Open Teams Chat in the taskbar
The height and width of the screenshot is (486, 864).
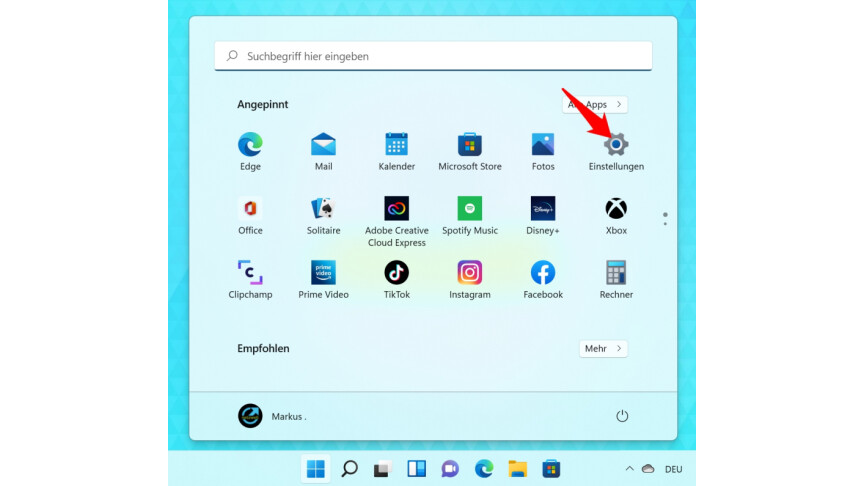coord(450,469)
